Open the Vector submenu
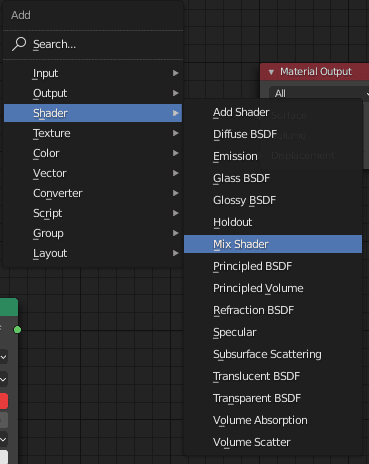The width and height of the screenshot is (369, 464). (x=93, y=173)
